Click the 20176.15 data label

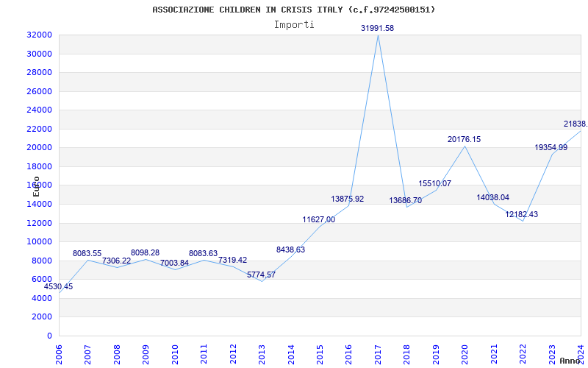pos(464,139)
